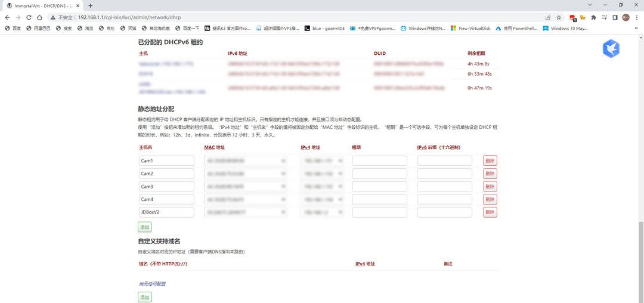Open the 斐讯K3 官方固件 bookmark
The width and height of the screenshot is (644, 303).
click(x=227, y=28)
